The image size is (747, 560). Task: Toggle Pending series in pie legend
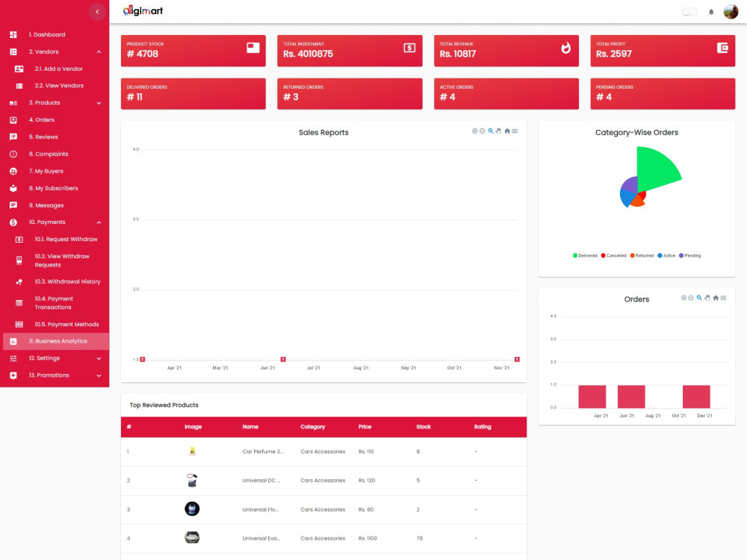coord(689,255)
